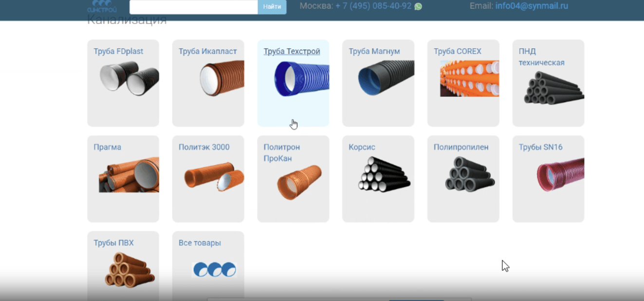Open the Труба Икапласт link
Screen dimensions: 644x301
point(208,51)
